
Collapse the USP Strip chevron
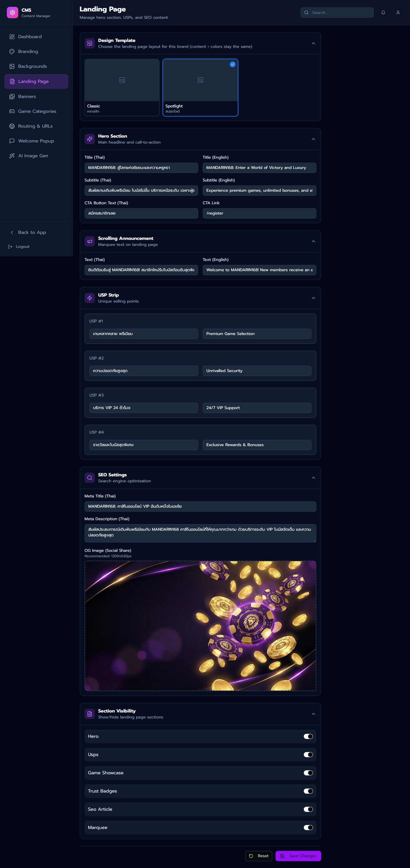coord(313,298)
